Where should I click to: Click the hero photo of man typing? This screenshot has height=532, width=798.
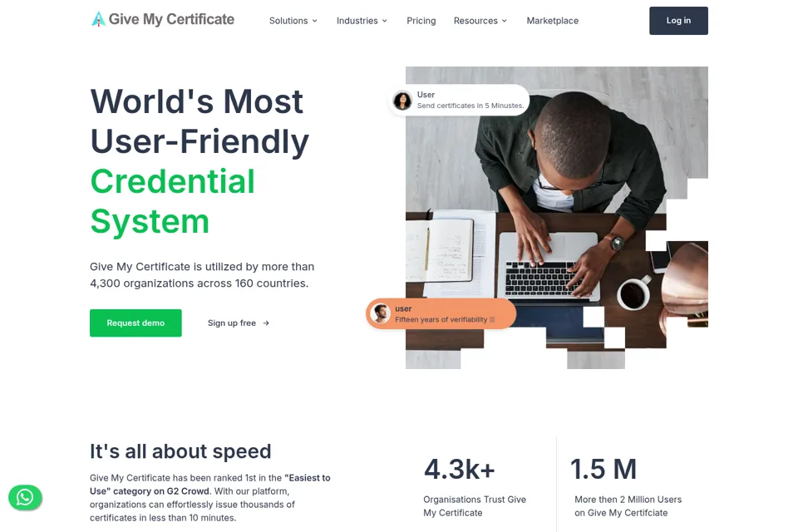[x=557, y=218]
